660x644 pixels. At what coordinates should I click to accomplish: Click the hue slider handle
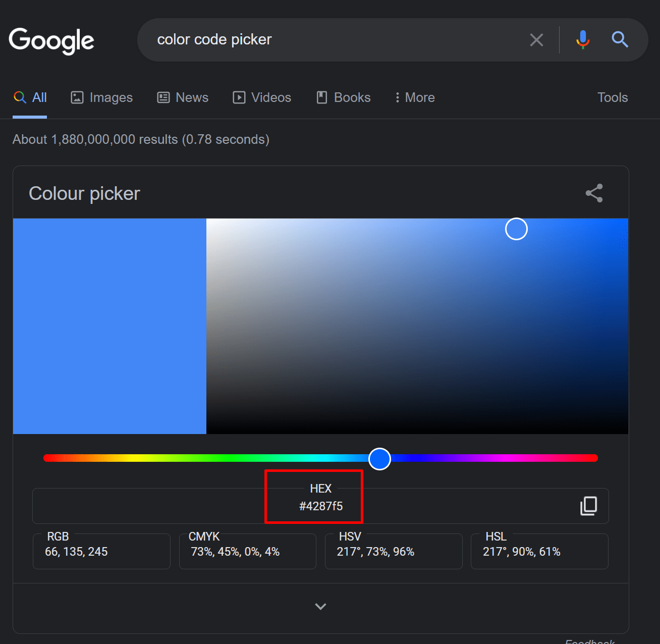click(379, 459)
